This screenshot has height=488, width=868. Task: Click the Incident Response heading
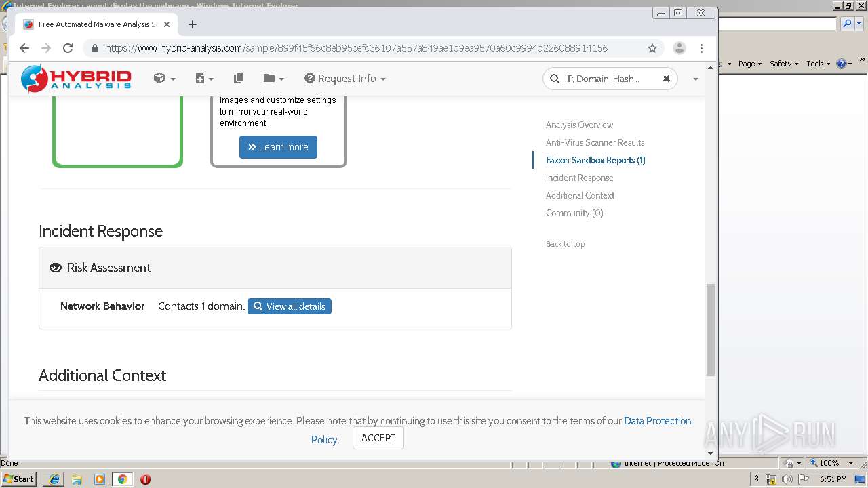[100, 231]
